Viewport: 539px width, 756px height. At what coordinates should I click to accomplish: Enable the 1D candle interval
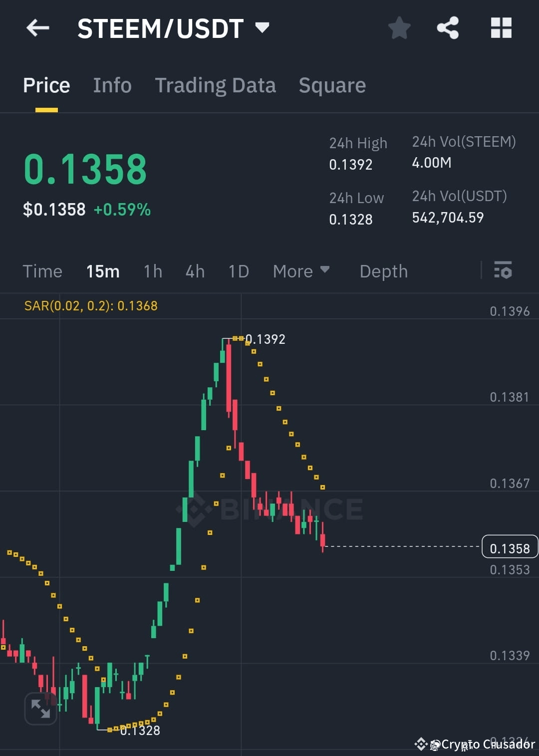tap(238, 271)
